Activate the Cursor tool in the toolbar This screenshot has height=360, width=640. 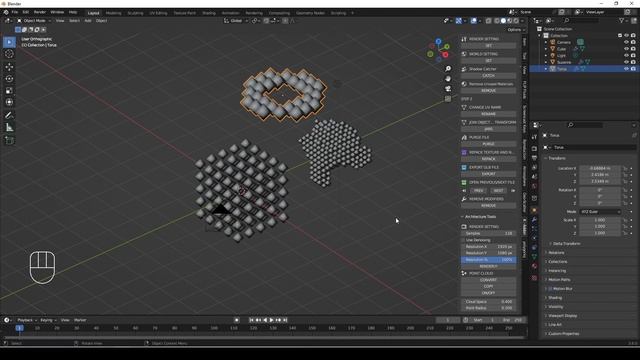pyautogui.click(x=9, y=54)
